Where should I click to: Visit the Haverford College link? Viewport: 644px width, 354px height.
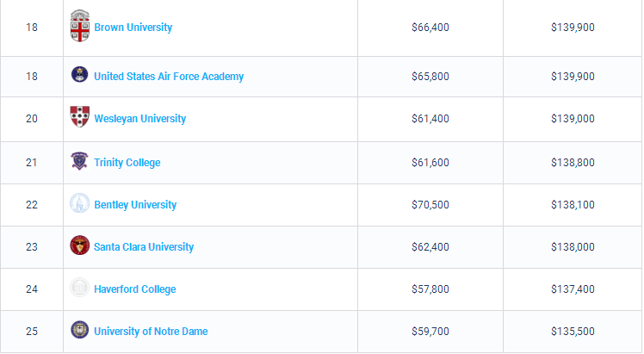click(x=135, y=289)
